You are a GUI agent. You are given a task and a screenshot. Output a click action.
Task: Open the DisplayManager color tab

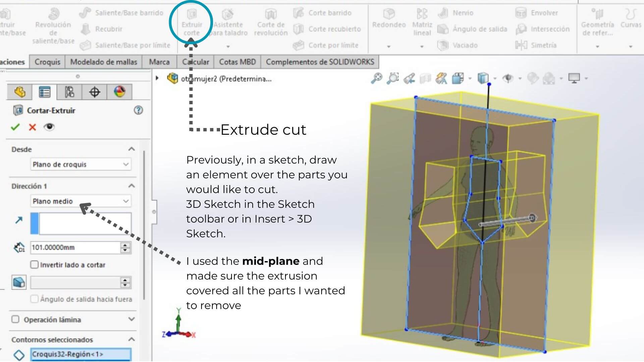(119, 92)
